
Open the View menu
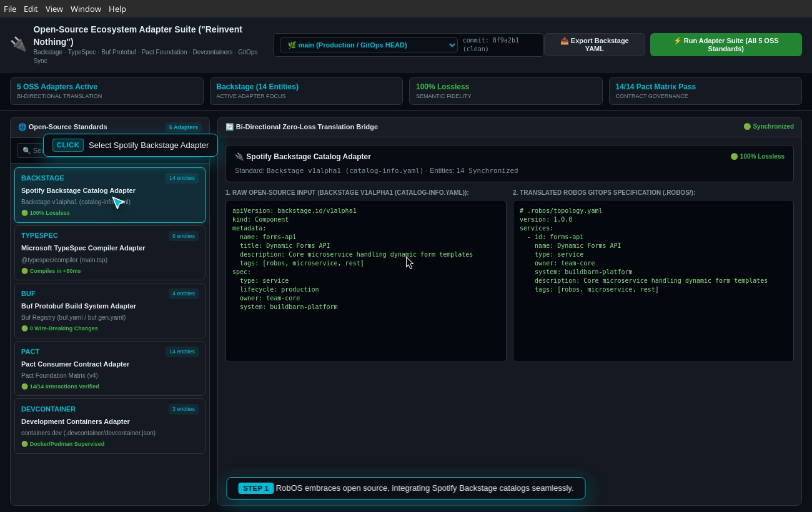pyautogui.click(x=54, y=9)
